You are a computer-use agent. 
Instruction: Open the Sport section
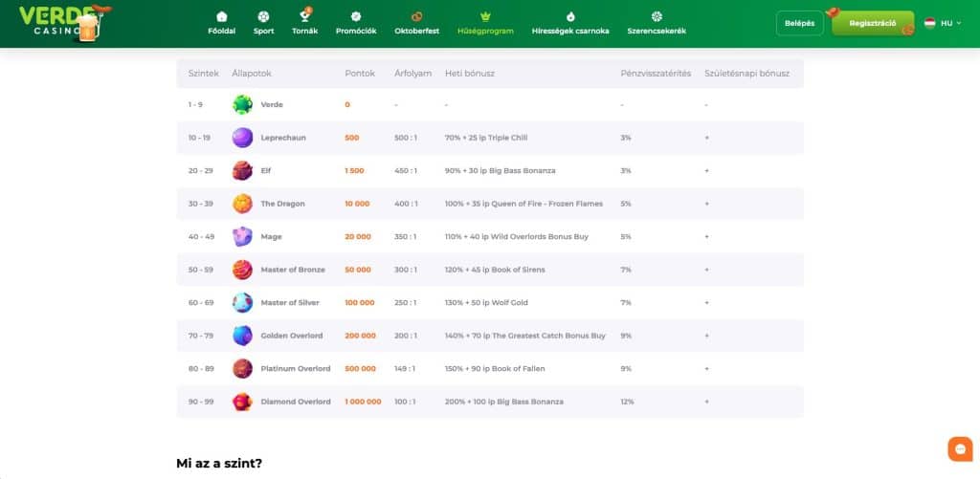(x=263, y=23)
